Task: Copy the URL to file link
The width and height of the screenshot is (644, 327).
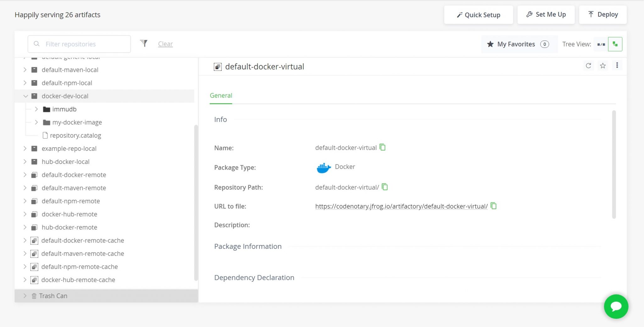Action: coord(493,206)
